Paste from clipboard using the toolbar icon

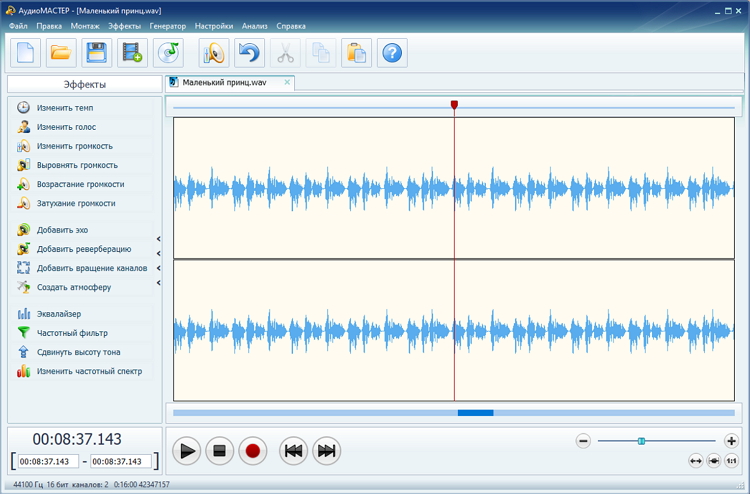tap(356, 53)
